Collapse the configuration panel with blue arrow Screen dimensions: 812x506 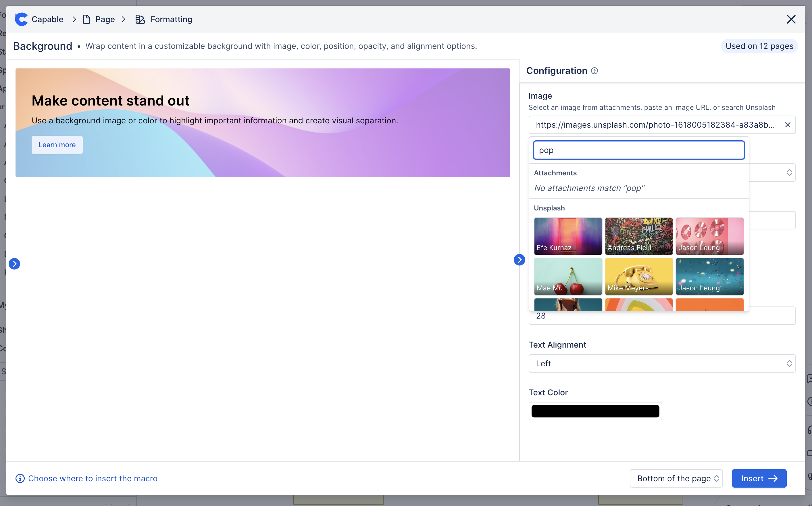pos(519,260)
